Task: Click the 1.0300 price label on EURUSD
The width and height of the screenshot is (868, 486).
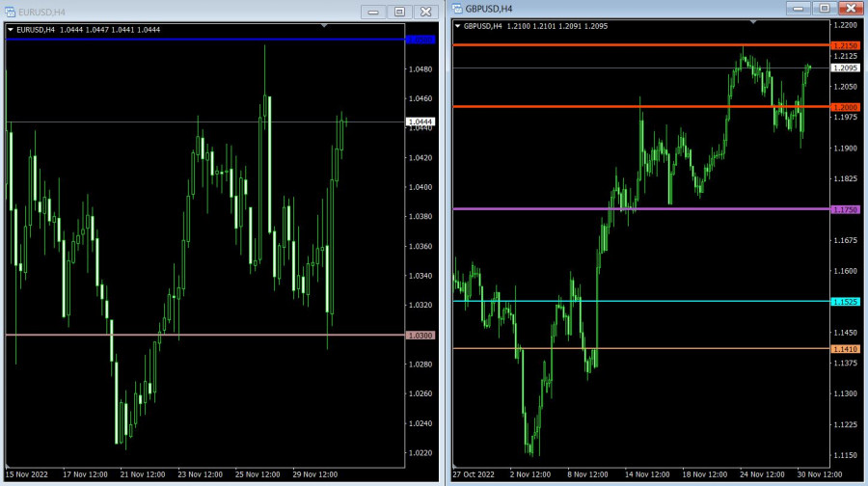Action: 421,335
